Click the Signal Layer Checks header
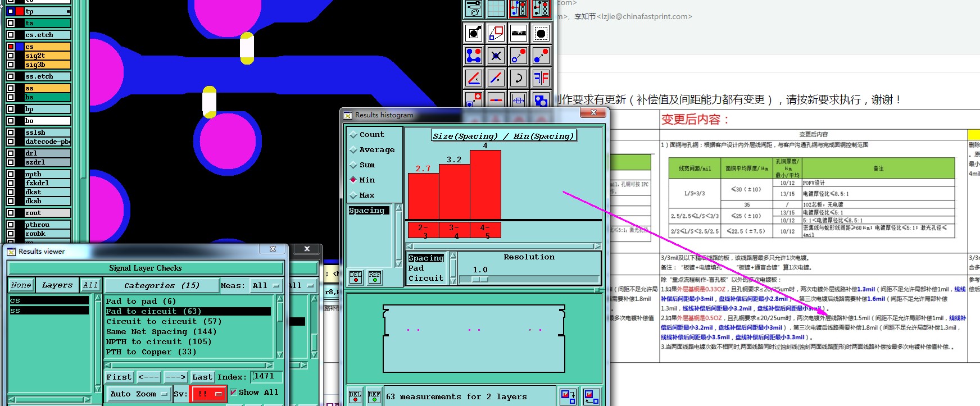 146,268
